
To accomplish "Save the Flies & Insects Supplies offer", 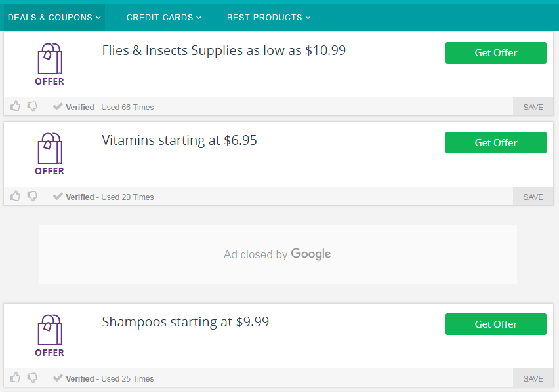I will click(x=533, y=107).
